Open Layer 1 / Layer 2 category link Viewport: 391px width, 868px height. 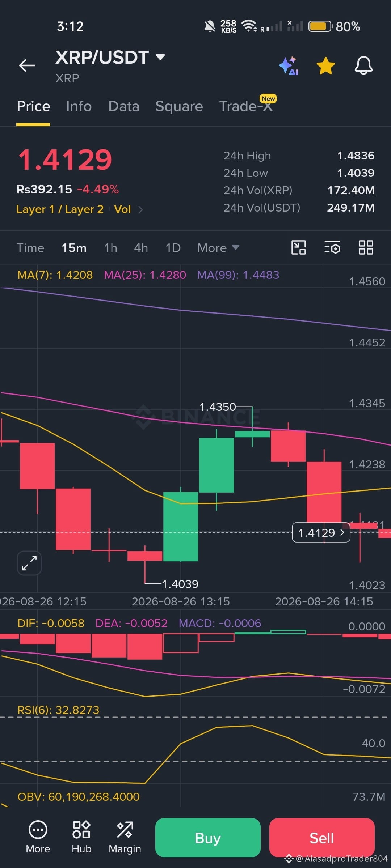(x=60, y=209)
